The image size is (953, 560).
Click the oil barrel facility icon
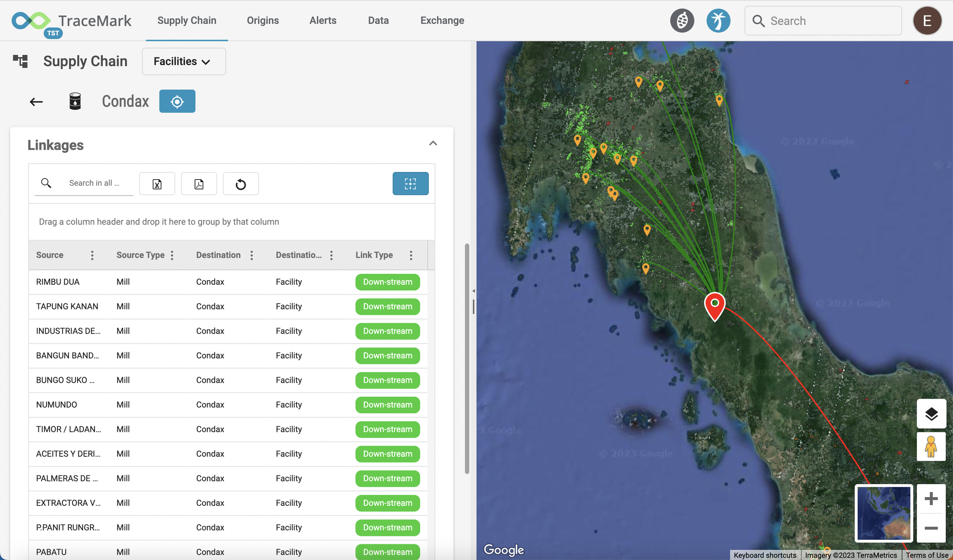(75, 101)
